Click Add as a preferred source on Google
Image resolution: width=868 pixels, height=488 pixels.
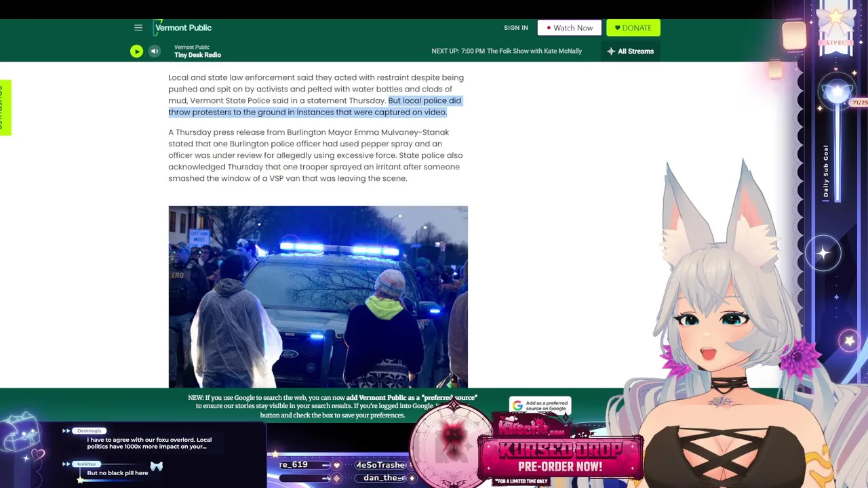(540, 405)
